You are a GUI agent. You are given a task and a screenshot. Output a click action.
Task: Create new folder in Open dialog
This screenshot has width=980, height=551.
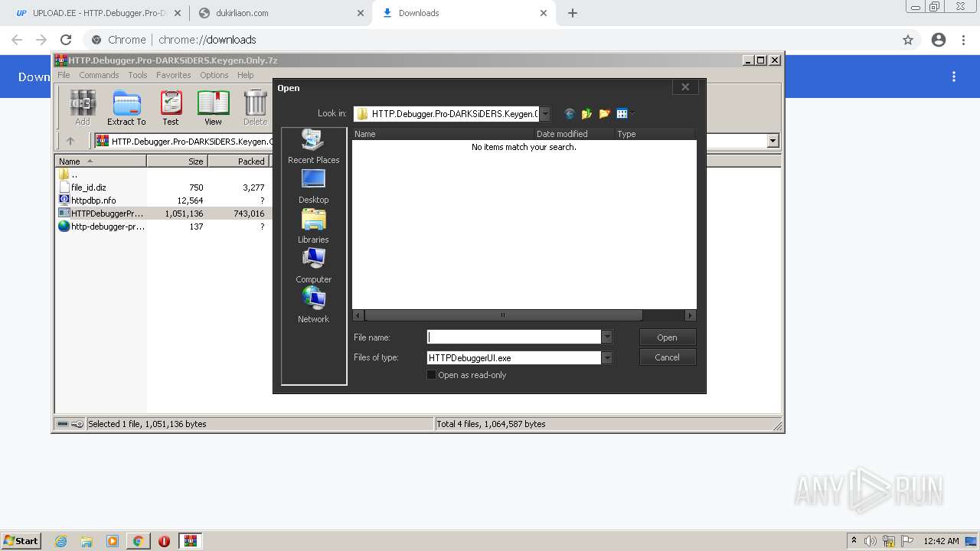coord(604,114)
